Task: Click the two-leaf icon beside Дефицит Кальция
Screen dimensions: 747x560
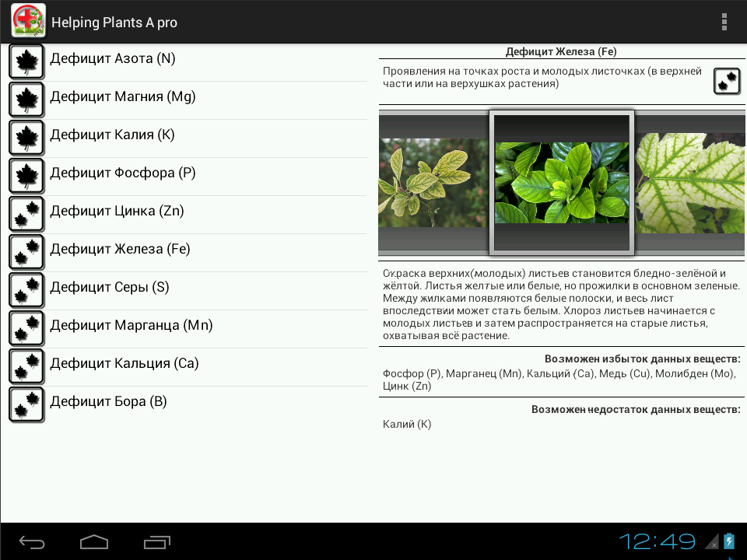Action: (x=26, y=366)
